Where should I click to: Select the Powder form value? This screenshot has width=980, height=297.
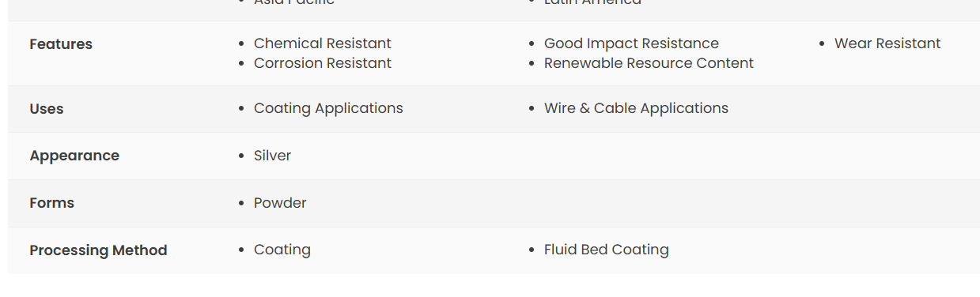[x=280, y=203]
